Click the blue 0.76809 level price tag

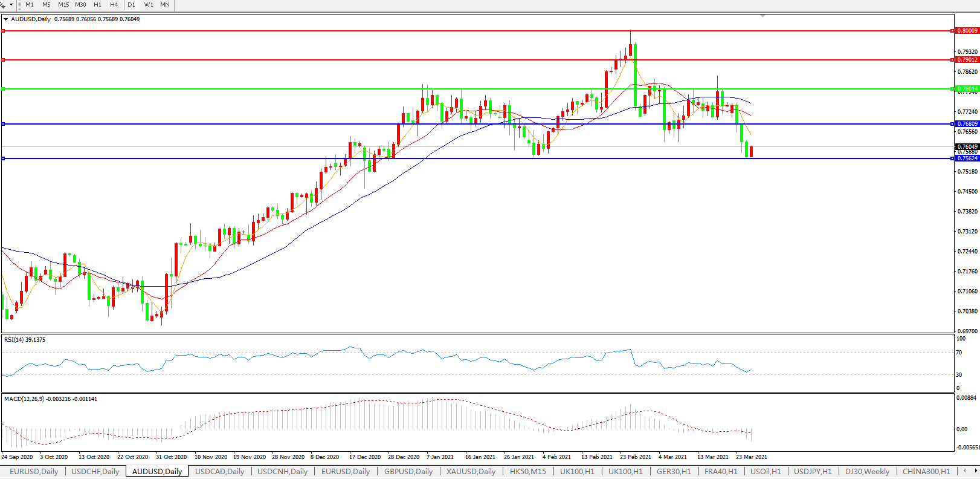[x=967, y=124]
